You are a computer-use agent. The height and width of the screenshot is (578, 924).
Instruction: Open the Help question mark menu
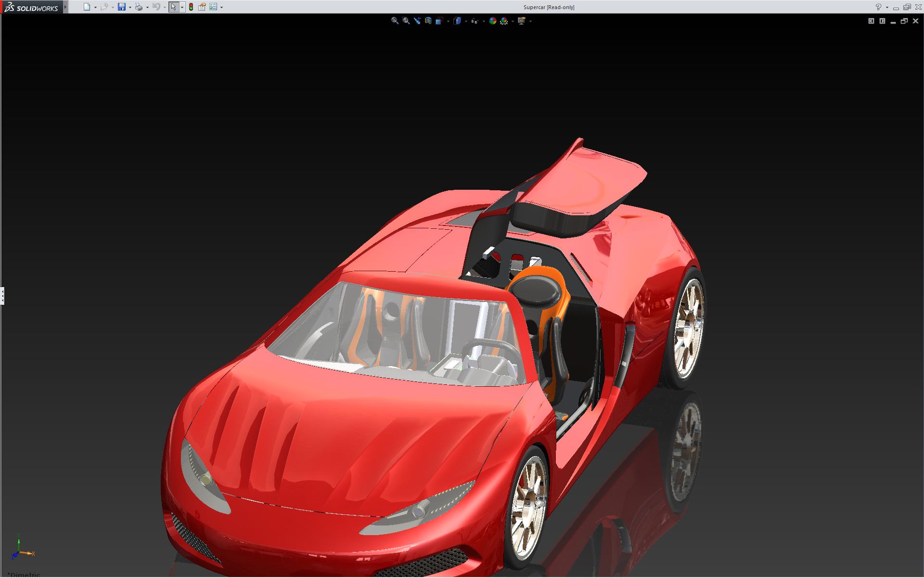point(878,7)
